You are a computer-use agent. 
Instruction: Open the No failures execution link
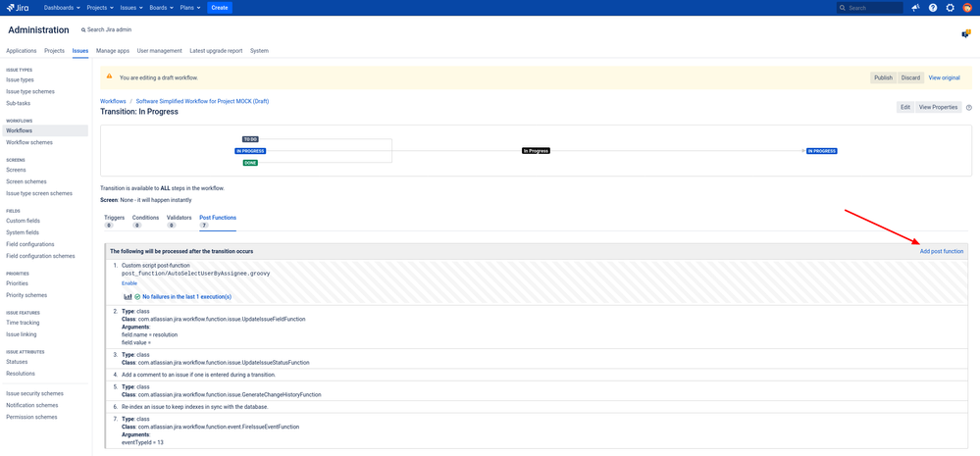pos(186,297)
